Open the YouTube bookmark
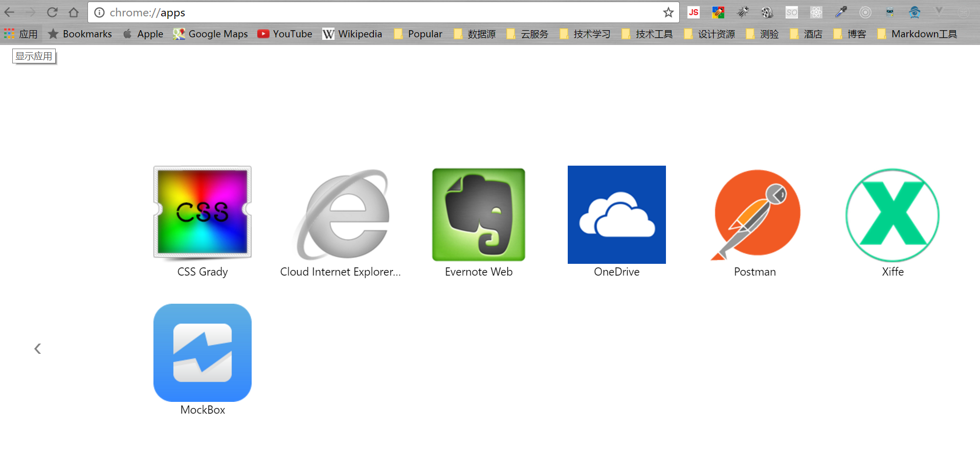The width and height of the screenshot is (980, 453). point(285,34)
